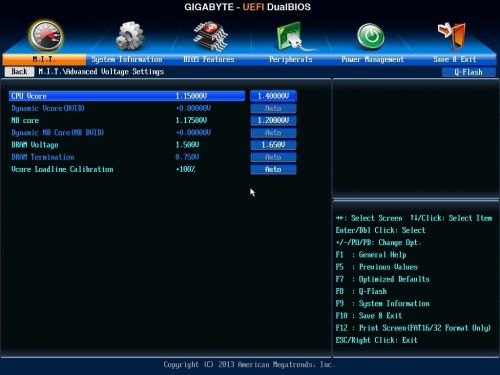Select the DRAM Voltage label
Viewport: 500px width, 375px height.
(x=35, y=145)
